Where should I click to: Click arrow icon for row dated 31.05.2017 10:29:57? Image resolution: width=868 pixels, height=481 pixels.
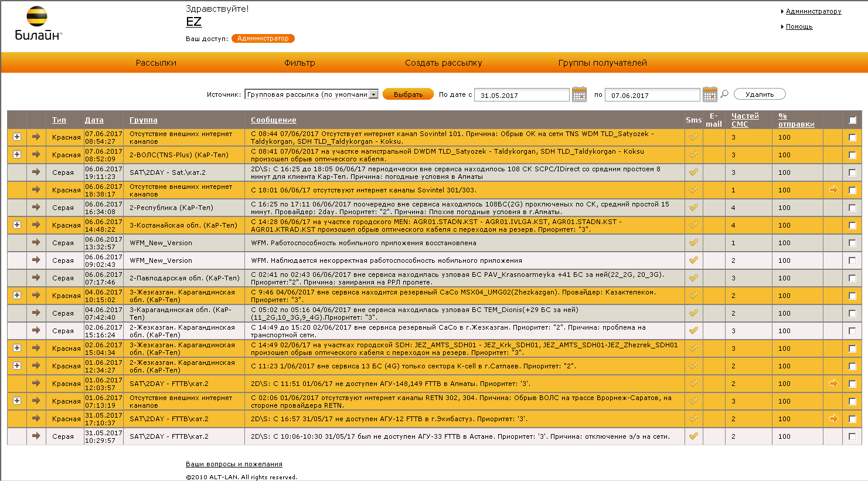pyautogui.click(x=36, y=436)
